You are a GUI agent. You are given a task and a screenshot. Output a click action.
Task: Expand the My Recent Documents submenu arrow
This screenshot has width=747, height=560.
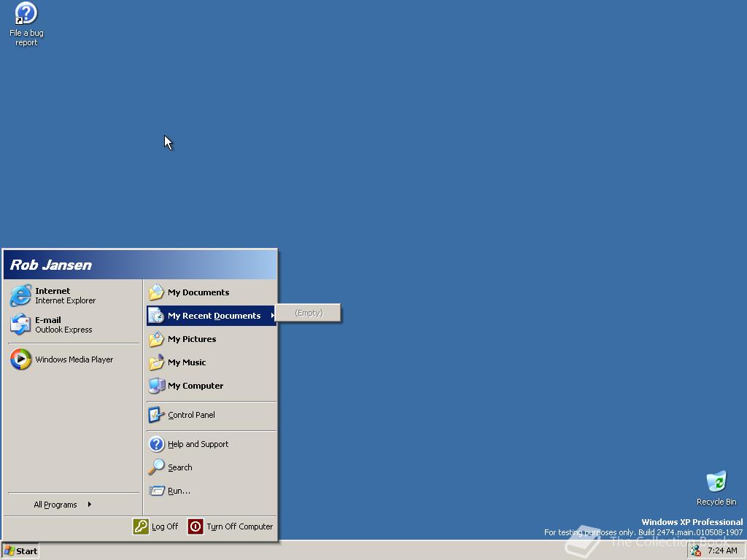273,315
